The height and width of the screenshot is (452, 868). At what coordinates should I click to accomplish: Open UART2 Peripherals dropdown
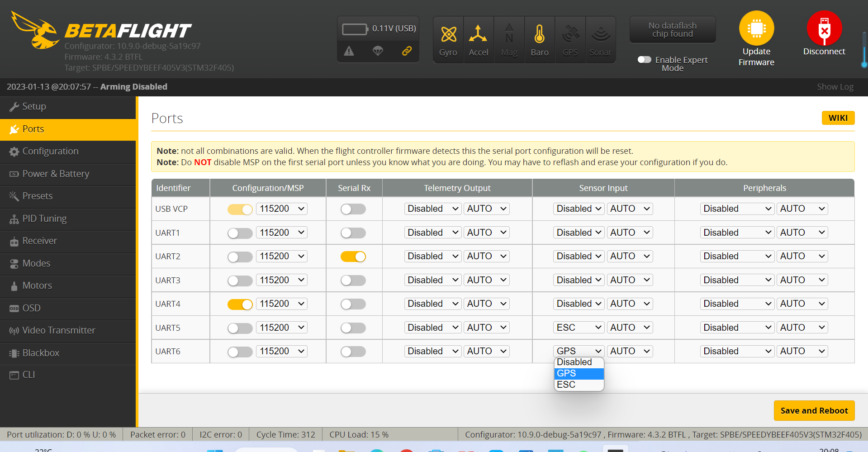[737, 256]
